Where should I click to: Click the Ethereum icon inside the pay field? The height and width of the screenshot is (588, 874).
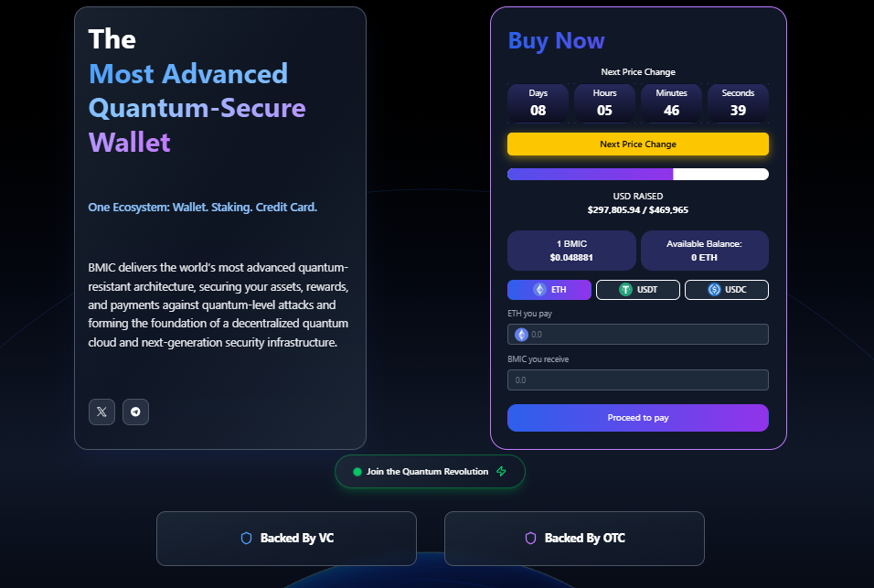(x=521, y=335)
